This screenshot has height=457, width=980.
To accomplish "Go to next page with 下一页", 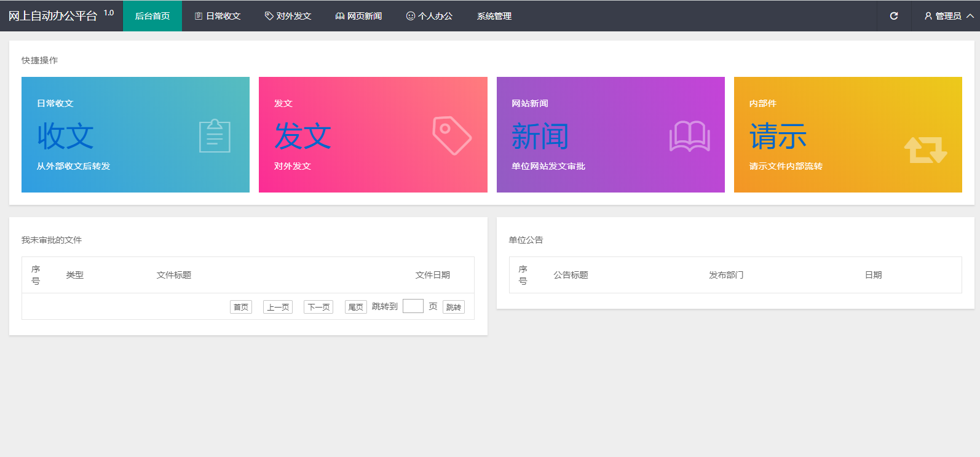I will click(x=318, y=307).
